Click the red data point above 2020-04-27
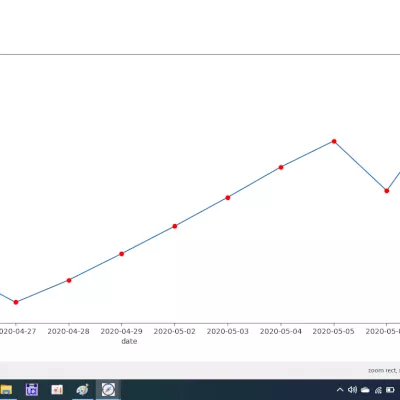Screen dimensions: 400x400 click(x=16, y=302)
